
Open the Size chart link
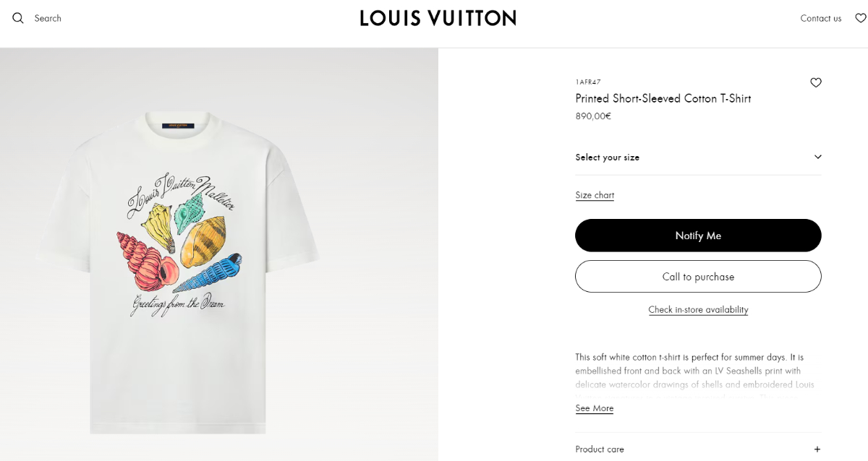click(595, 195)
